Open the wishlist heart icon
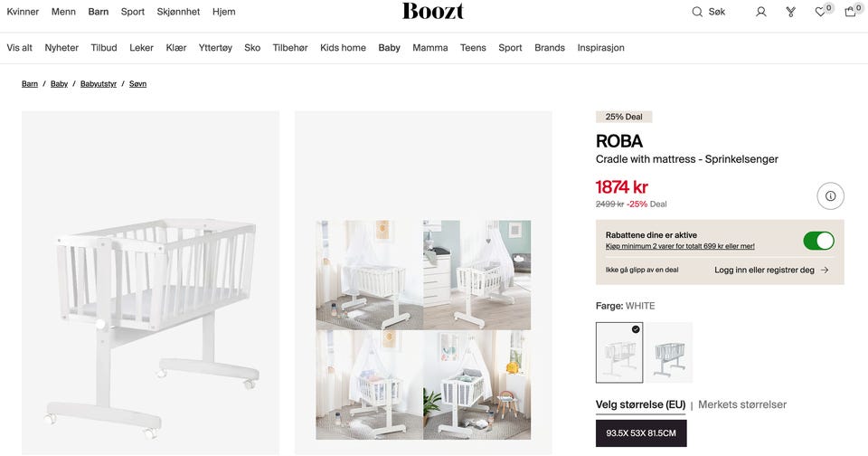Image resolution: width=868 pixels, height=456 pixels. [x=820, y=12]
